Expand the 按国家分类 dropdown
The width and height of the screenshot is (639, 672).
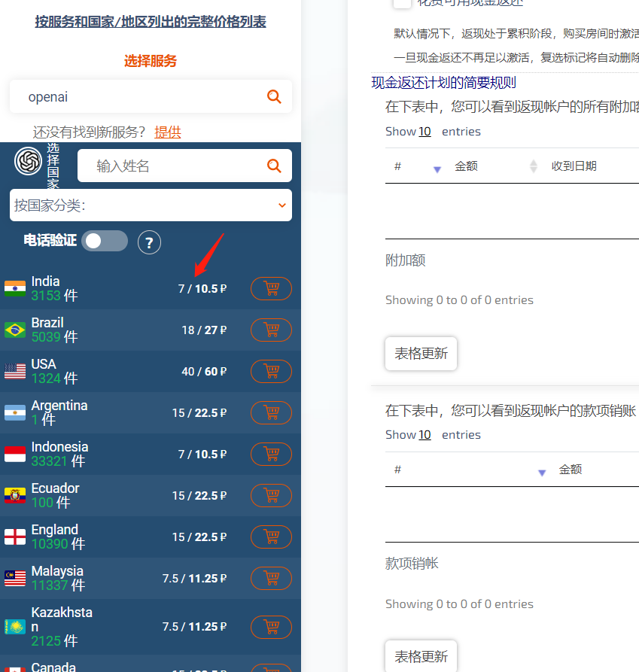pos(151,205)
